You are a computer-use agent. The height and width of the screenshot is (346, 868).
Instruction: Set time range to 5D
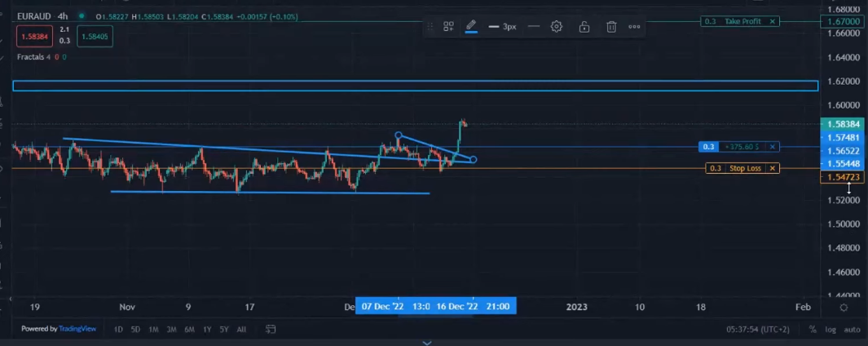[135, 330]
